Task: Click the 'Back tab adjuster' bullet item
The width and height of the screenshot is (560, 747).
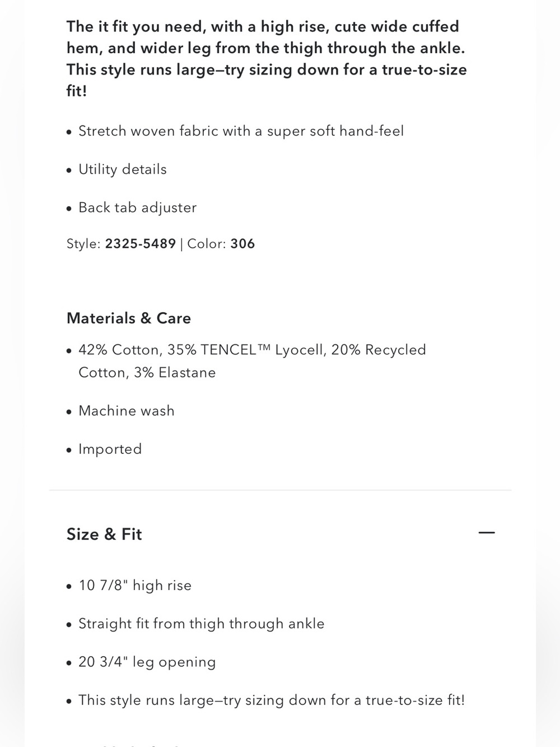Action: click(137, 207)
